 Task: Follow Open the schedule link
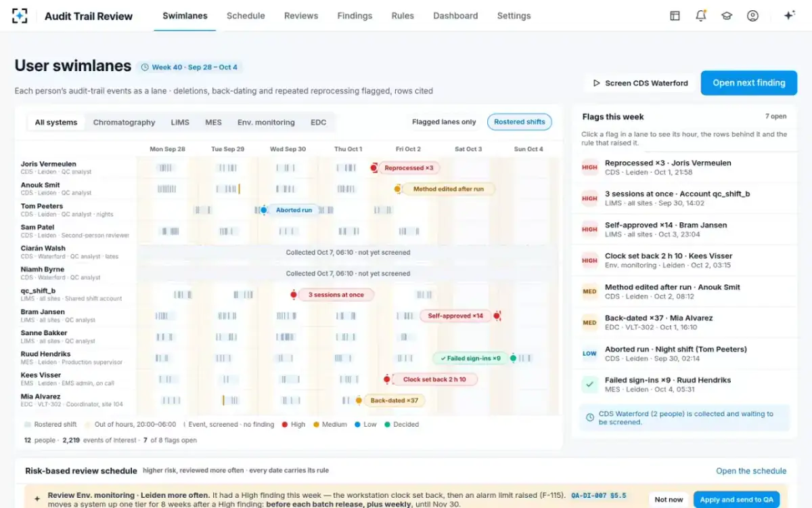pos(751,471)
